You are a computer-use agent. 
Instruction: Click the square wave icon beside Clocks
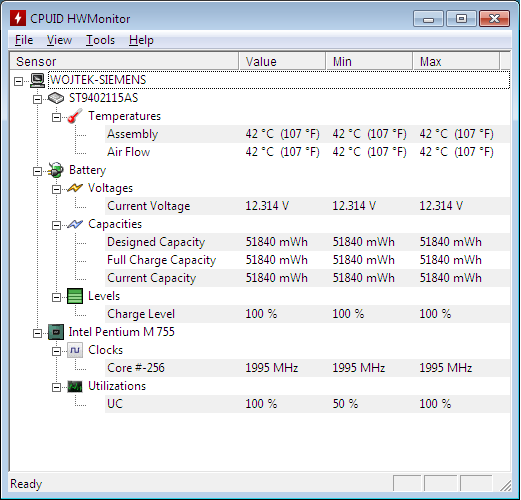(75, 350)
